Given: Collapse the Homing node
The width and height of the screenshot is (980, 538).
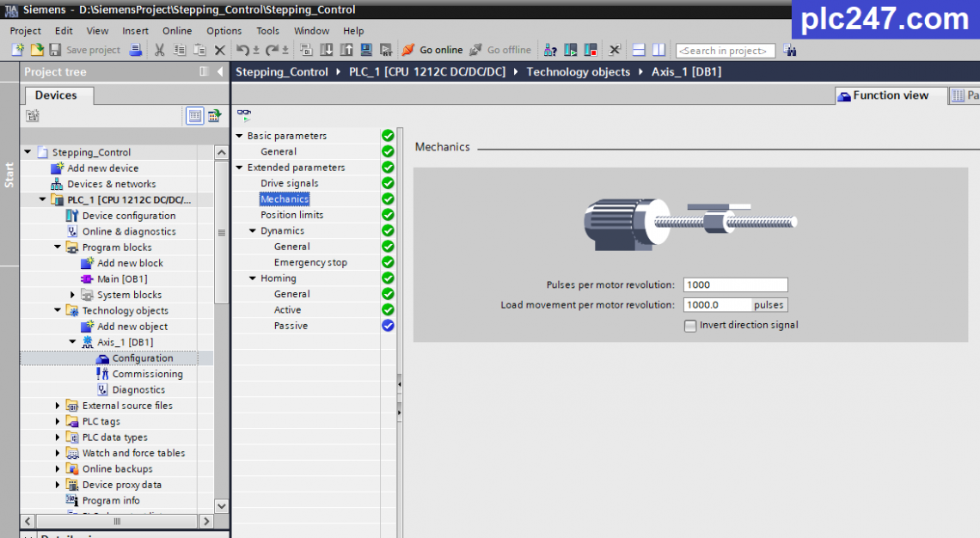Looking at the screenshot, I should (253, 278).
